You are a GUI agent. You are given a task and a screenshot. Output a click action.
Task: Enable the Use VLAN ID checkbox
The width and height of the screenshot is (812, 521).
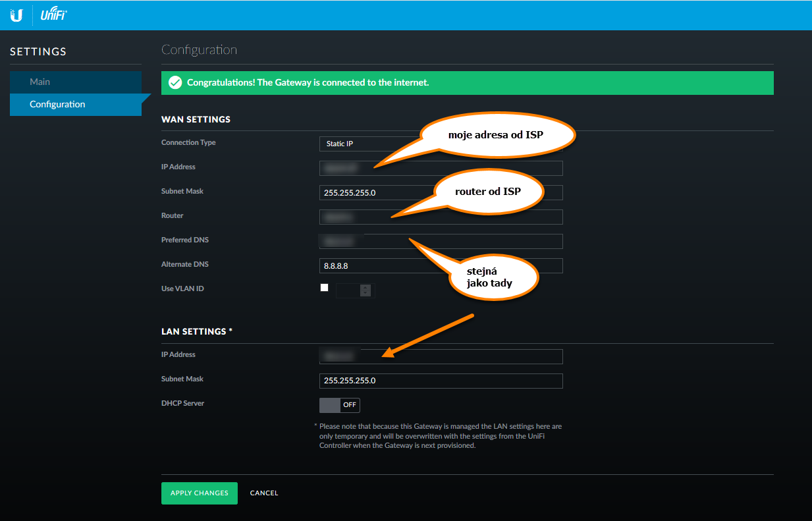point(324,288)
